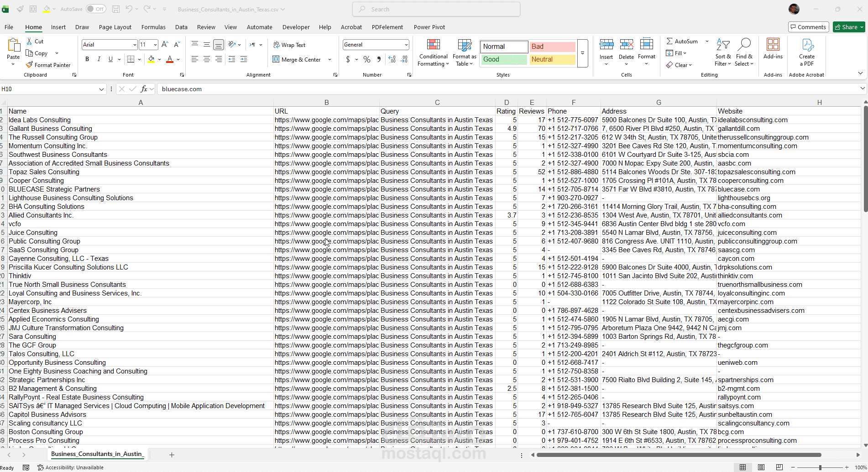
Task: Expand the Merge & Center dropdown arrow
Action: point(329,59)
